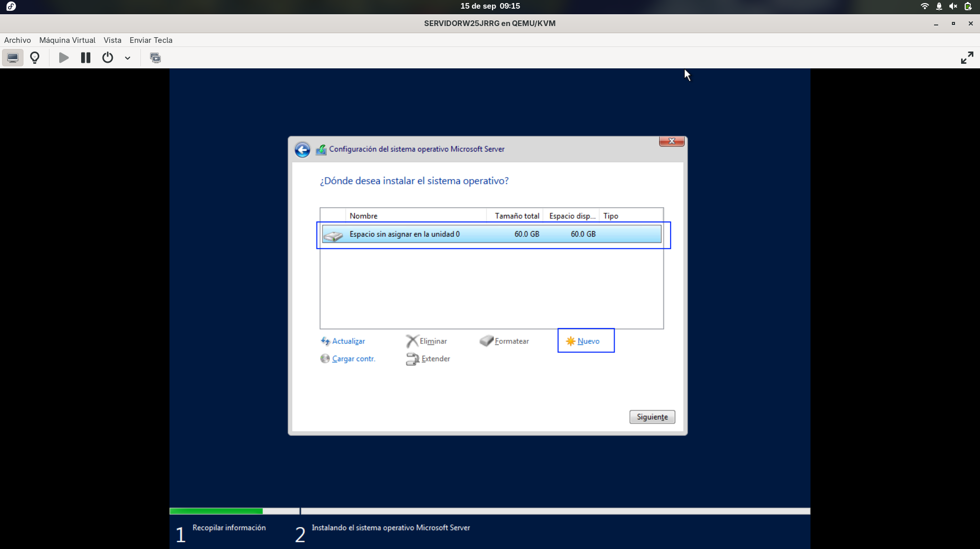Power off the virtual machine
Screen dimensions: 980x549
click(108, 58)
